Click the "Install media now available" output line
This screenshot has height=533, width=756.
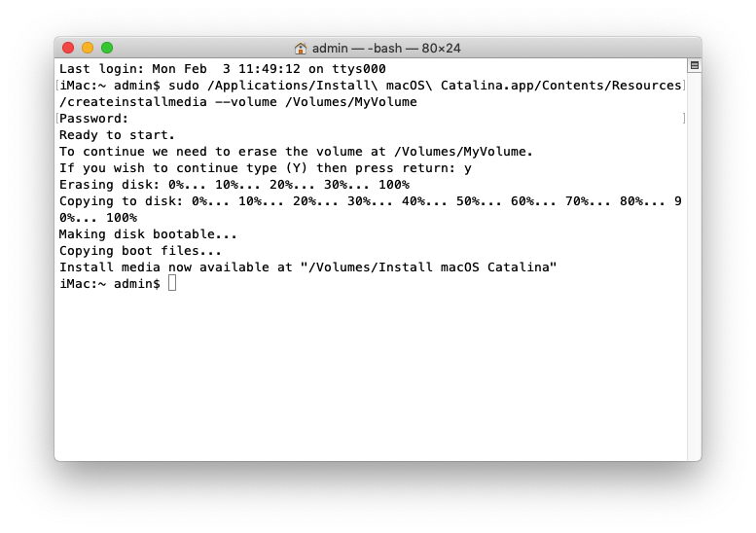point(307,267)
